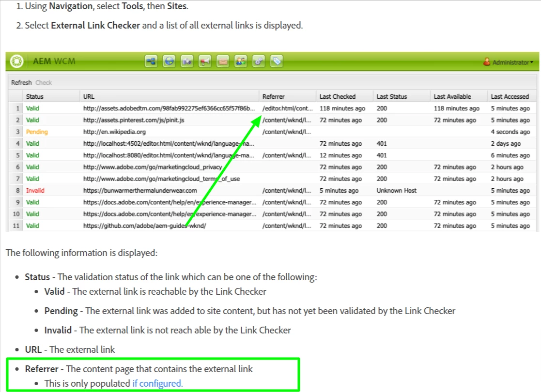Select the marketingcloud_privacy URL
Image resolution: width=541 pixels, height=392 pixels.
pyautogui.click(x=153, y=167)
